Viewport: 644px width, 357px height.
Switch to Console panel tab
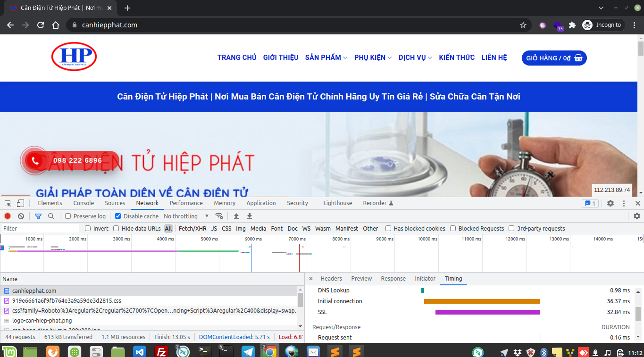click(84, 203)
